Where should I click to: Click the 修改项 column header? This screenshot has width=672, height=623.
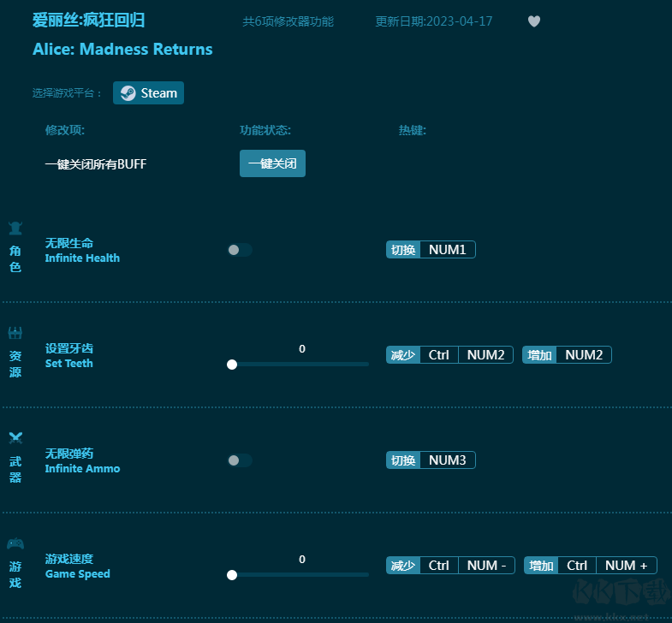[65, 130]
